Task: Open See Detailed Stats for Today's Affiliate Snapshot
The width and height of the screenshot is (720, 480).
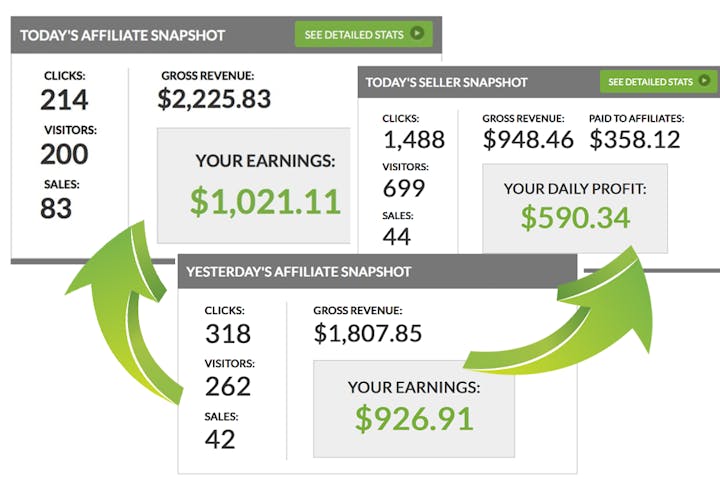Action: click(x=364, y=34)
